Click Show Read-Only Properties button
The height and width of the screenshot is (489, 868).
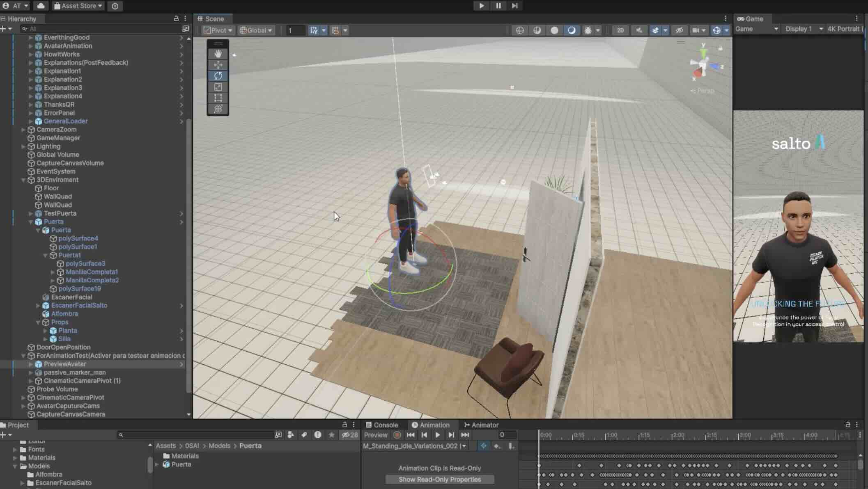click(x=439, y=480)
